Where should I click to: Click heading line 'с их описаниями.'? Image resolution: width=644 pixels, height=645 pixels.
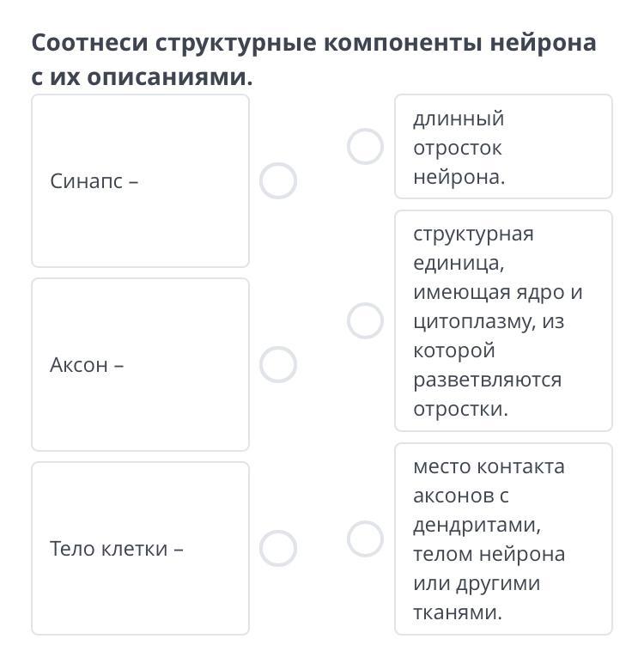pos(143,77)
